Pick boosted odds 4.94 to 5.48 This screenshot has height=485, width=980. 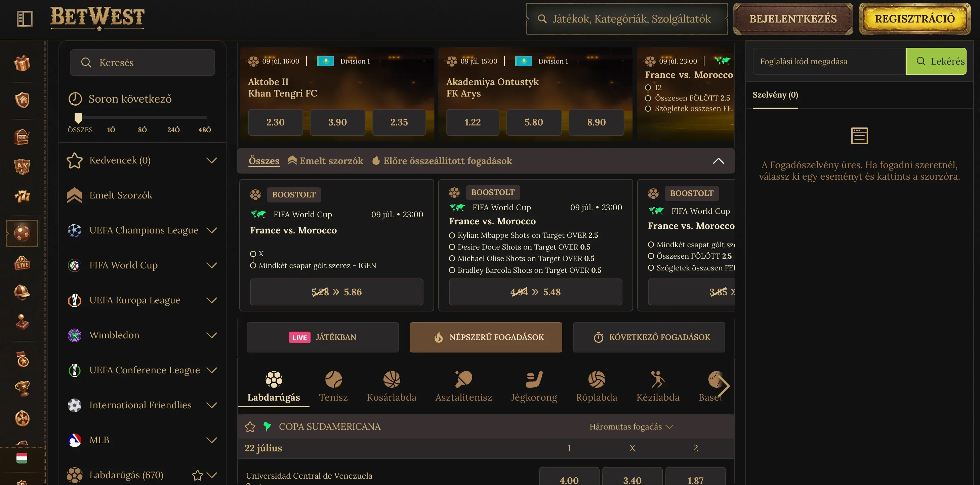pyautogui.click(x=535, y=292)
